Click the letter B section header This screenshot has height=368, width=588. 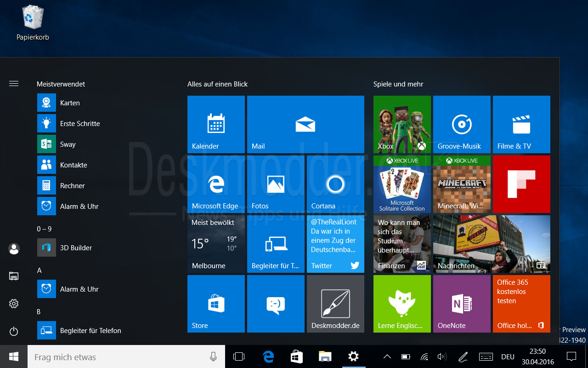[39, 312]
